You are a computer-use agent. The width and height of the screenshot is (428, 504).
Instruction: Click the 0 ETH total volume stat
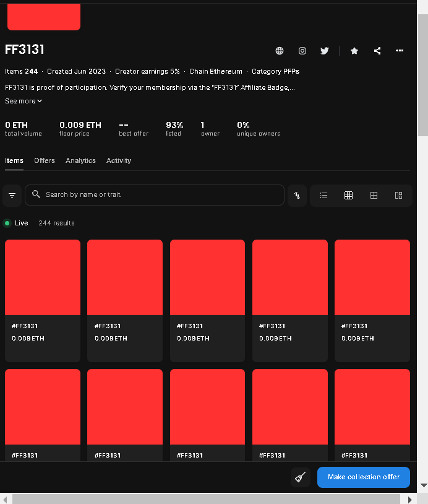(x=23, y=129)
